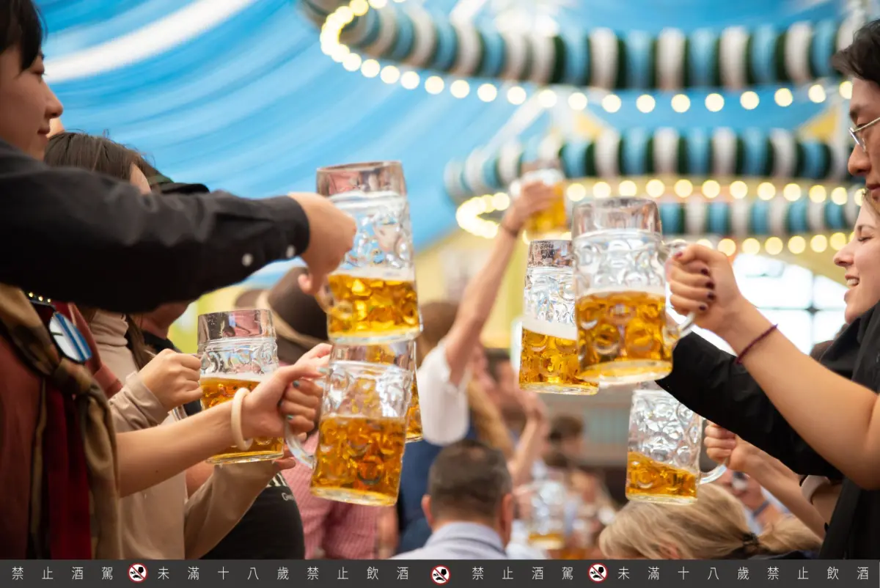880x588 pixels.
Task: Select the leftmost 禁止酒駕 warning text
Action: [62, 573]
